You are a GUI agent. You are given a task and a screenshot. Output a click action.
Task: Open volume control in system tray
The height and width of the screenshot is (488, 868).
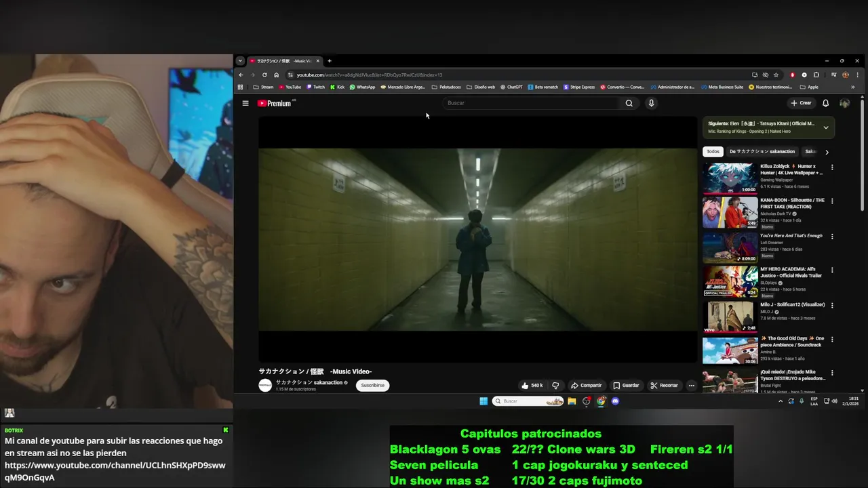tap(835, 401)
